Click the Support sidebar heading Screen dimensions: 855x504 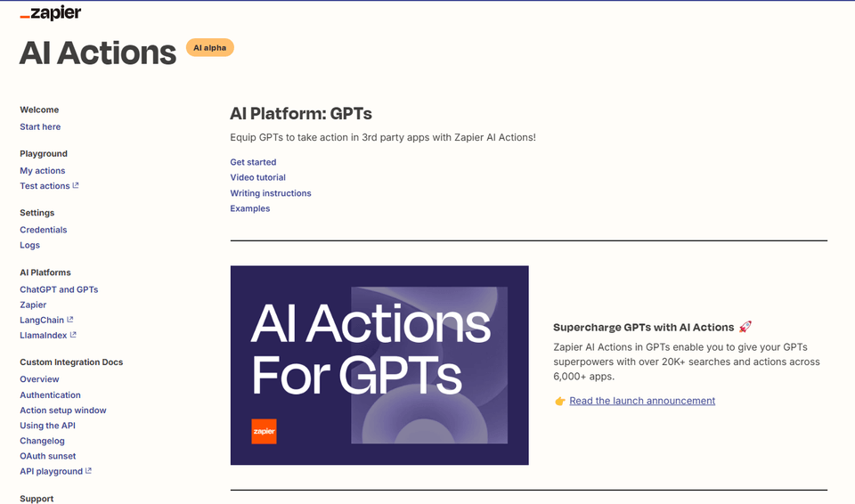coord(37,499)
